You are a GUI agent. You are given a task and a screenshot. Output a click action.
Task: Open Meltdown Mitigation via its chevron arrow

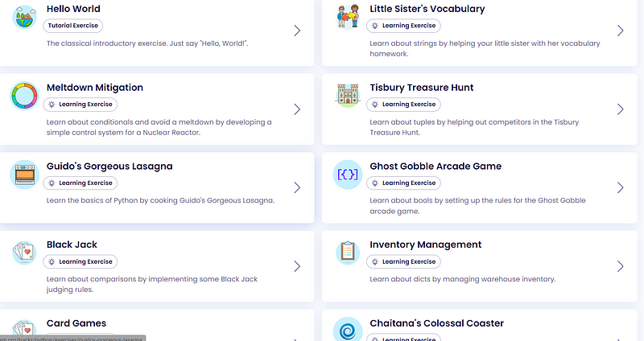click(x=297, y=109)
